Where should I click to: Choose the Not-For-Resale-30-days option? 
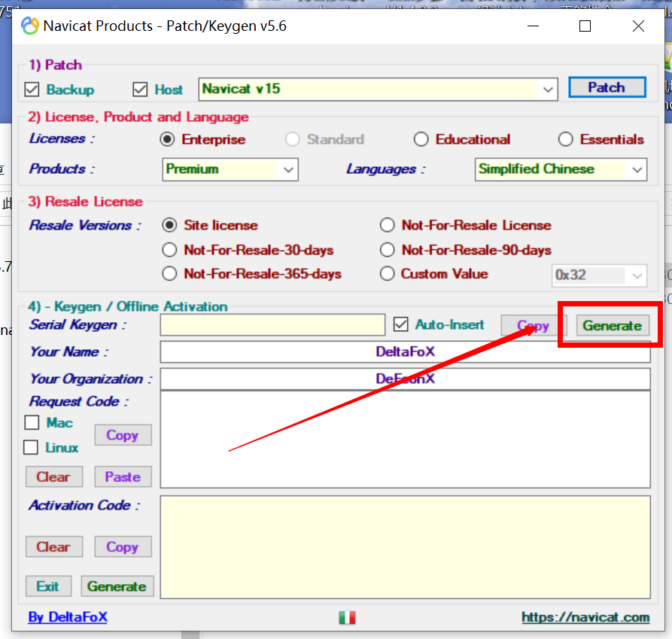tap(170, 250)
